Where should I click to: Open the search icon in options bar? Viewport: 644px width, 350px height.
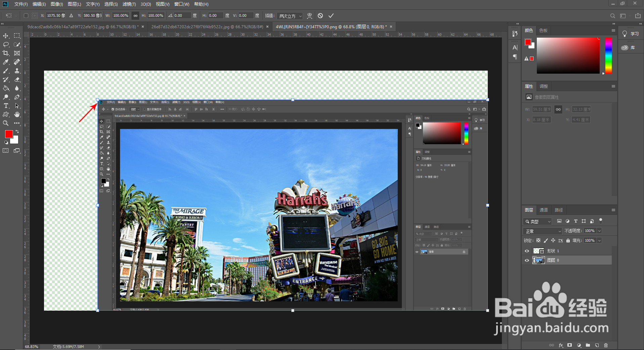[613, 16]
